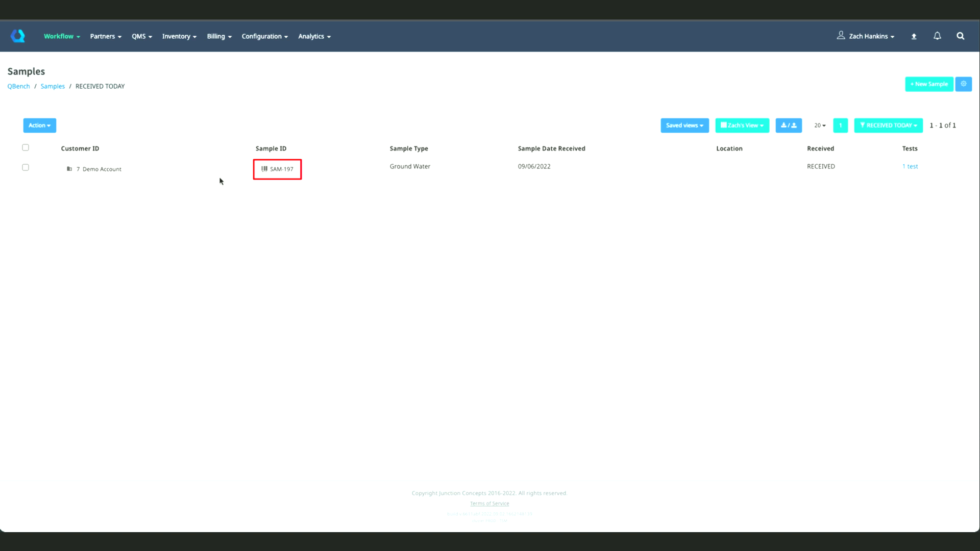The height and width of the screenshot is (551, 980).
Task: Click the QBench logo icon
Action: point(18,36)
